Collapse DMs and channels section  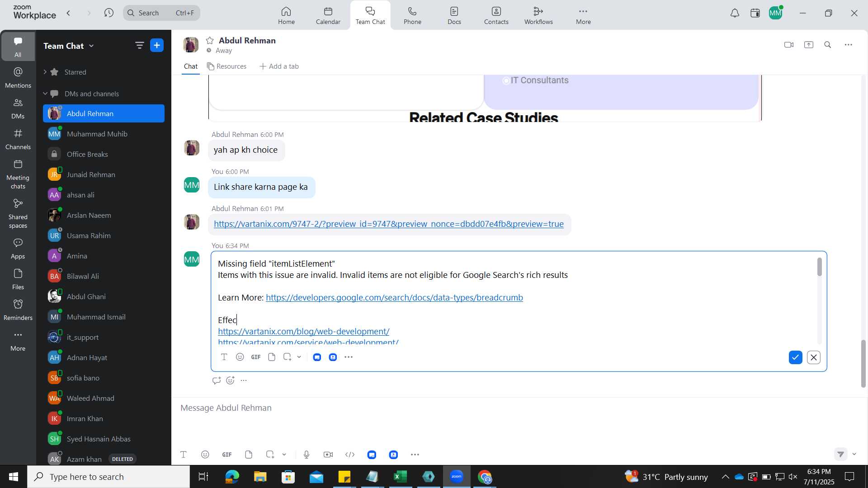45,94
